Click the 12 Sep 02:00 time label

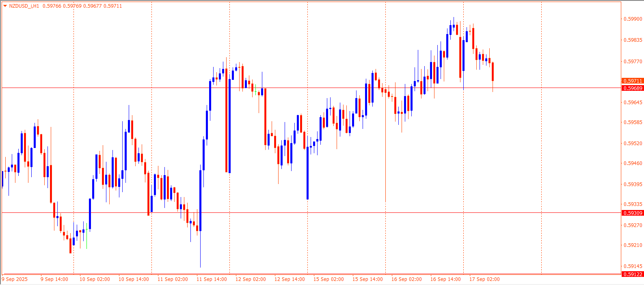(x=251, y=279)
